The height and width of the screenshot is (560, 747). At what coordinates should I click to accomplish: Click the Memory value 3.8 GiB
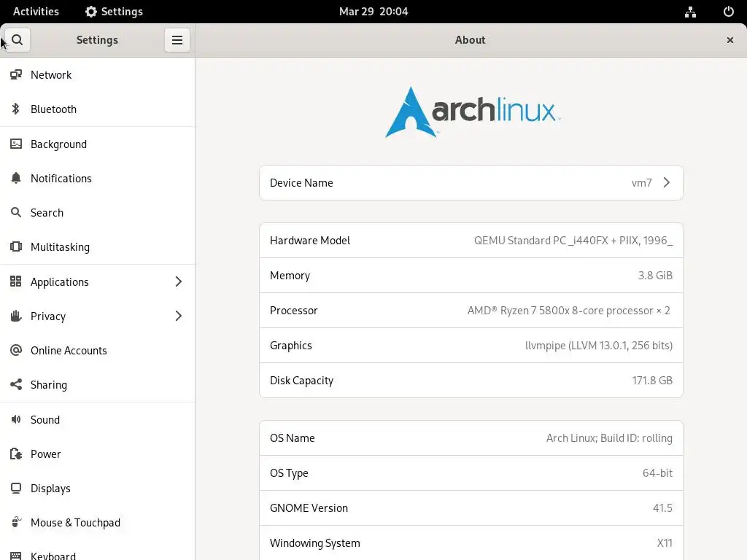[x=655, y=275]
